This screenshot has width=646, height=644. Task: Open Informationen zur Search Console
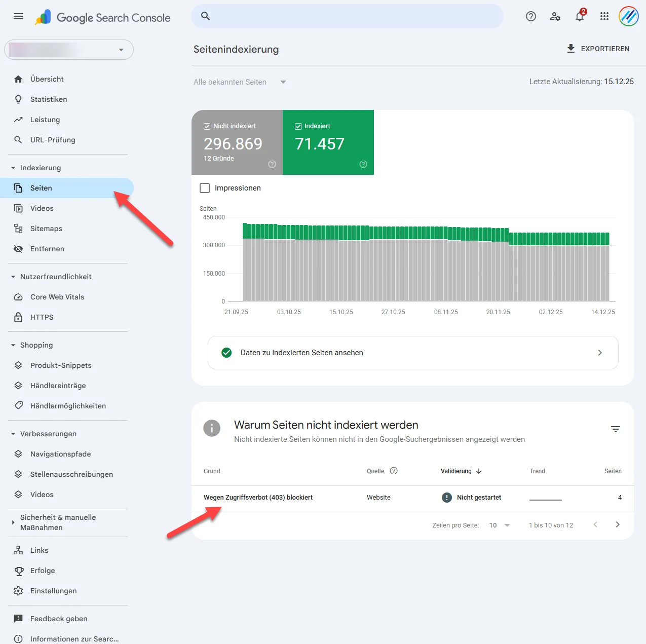pos(67,638)
